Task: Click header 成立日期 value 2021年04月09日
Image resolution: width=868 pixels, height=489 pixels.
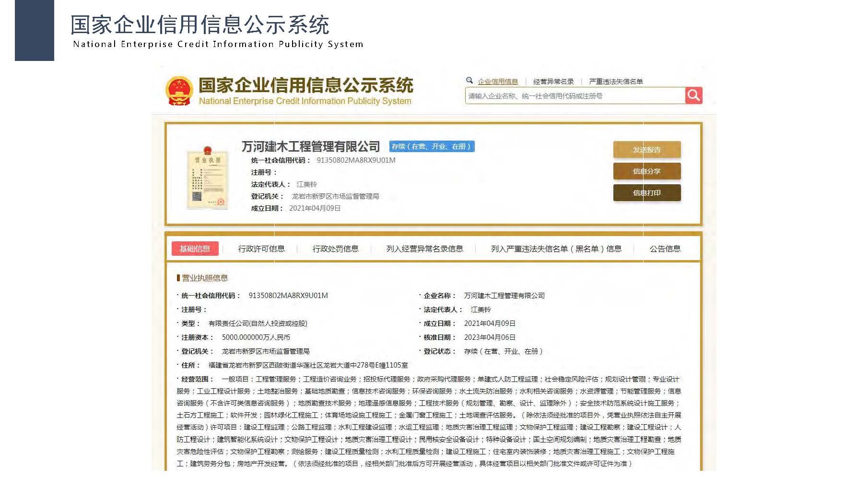Action: 315,208
